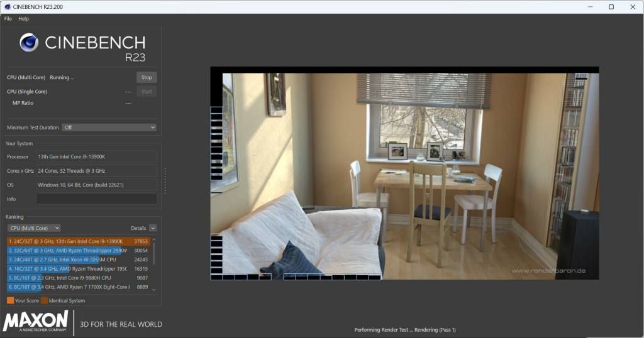Expand the ranking Details arrow button

153,228
